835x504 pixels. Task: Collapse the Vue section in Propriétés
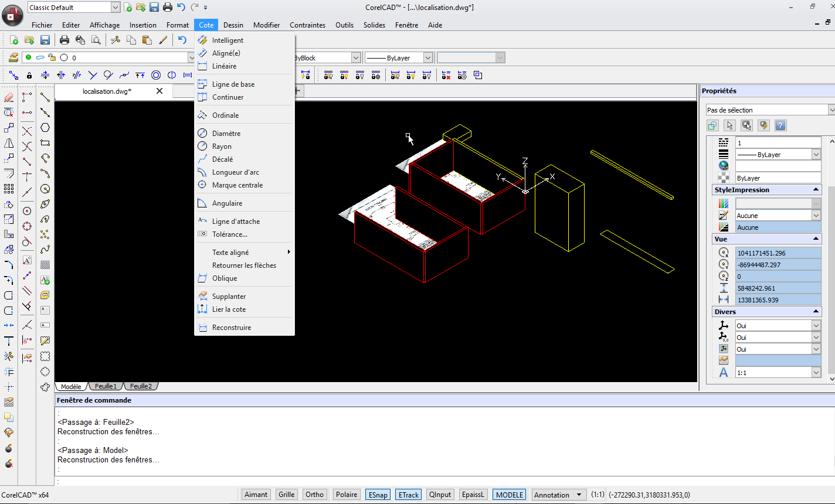tap(816, 239)
